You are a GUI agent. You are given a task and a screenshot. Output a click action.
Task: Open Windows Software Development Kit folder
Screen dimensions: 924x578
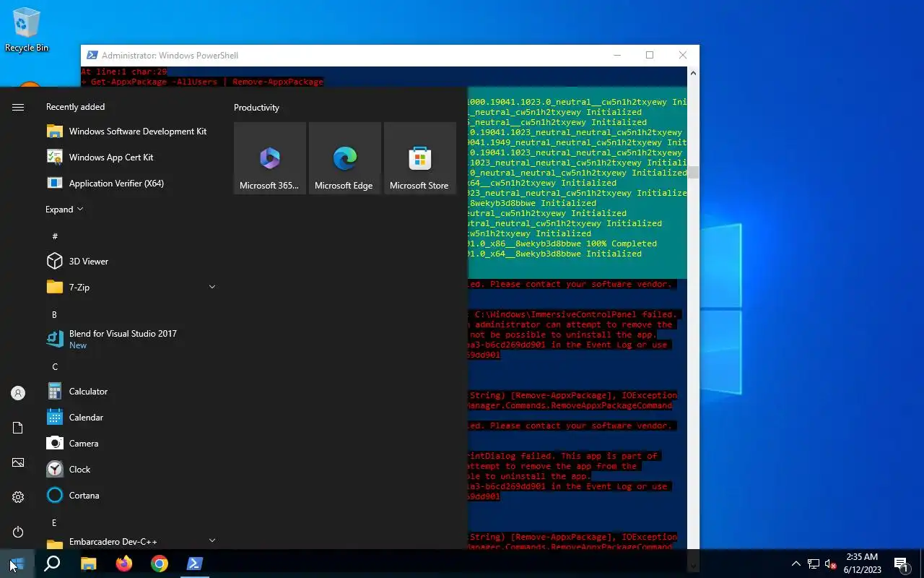tap(131, 131)
